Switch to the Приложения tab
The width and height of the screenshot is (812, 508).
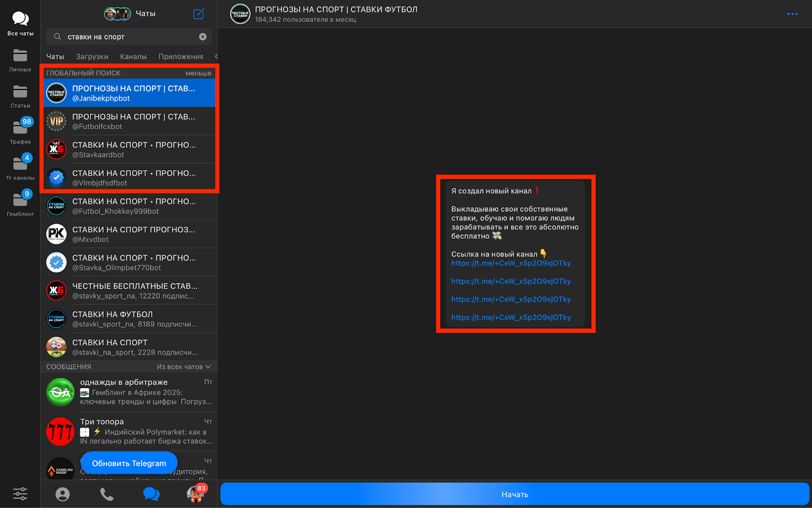tap(181, 56)
